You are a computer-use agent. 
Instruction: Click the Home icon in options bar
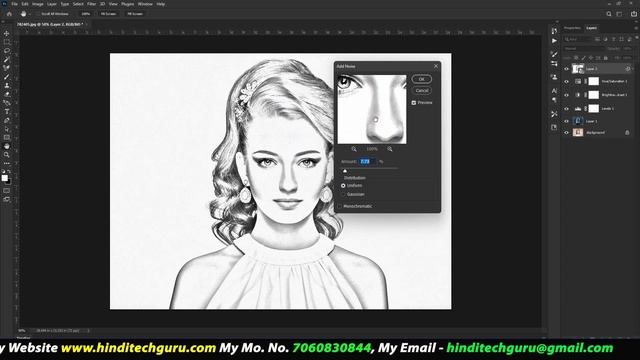tap(9, 14)
